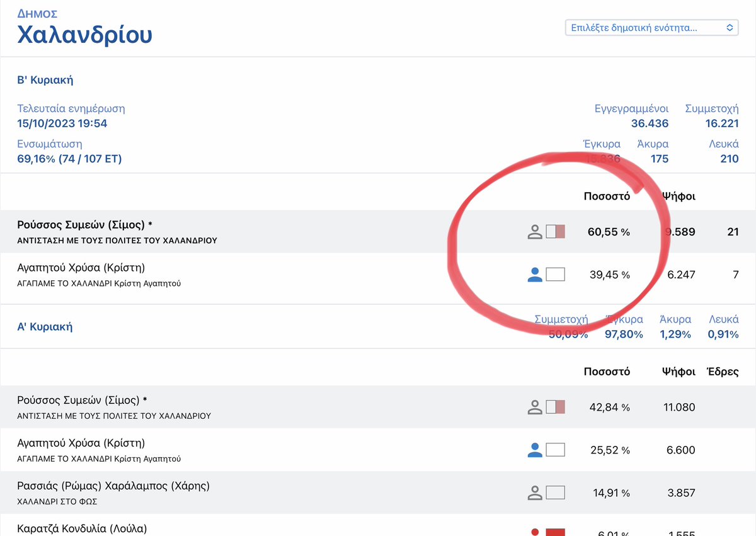Click the 25,52 % percentage value

(x=609, y=450)
